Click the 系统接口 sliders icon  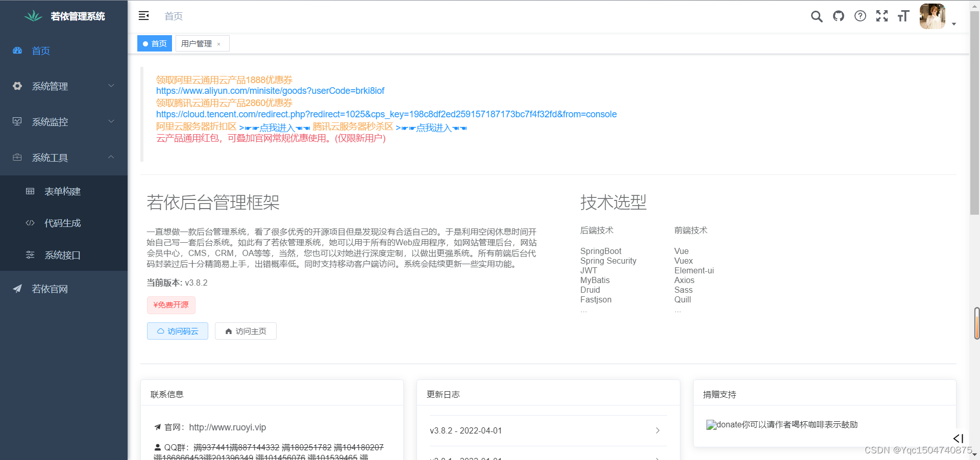coord(30,254)
